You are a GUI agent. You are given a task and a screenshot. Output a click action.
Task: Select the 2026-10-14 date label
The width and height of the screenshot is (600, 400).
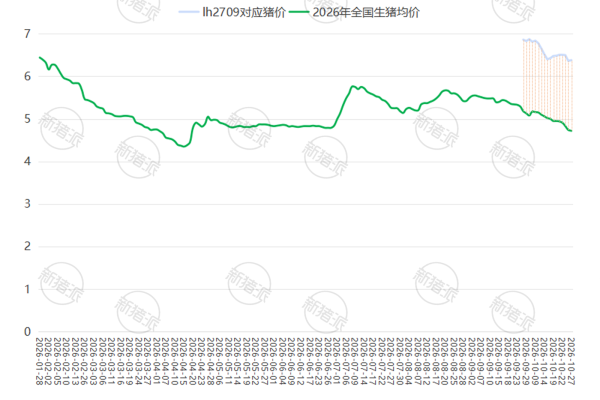click(x=544, y=361)
